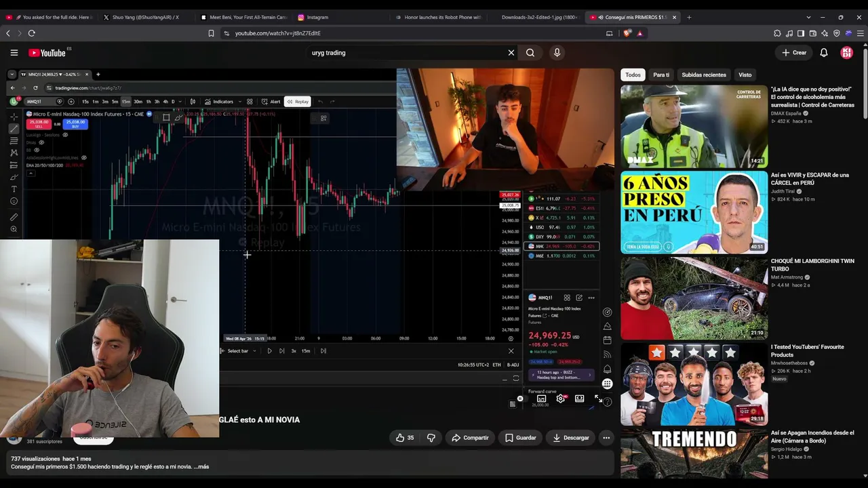Dislike the video with thumbs down

click(431, 438)
